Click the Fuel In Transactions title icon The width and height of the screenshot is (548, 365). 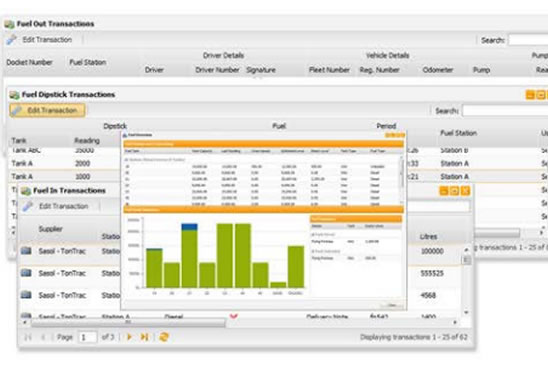tap(26, 191)
